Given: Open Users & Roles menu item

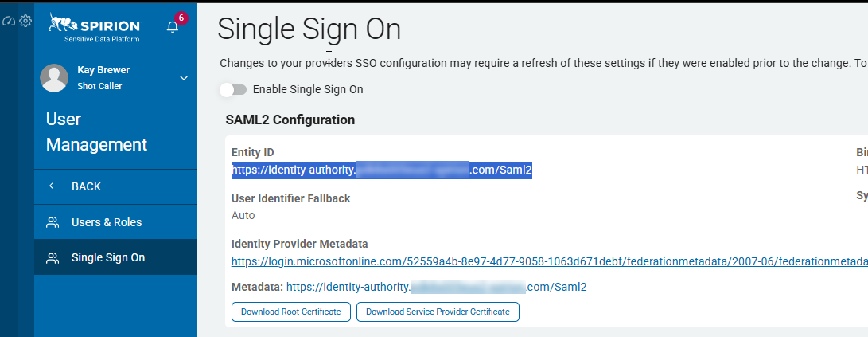Looking at the screenshot, I should click(x=107, y=222).
